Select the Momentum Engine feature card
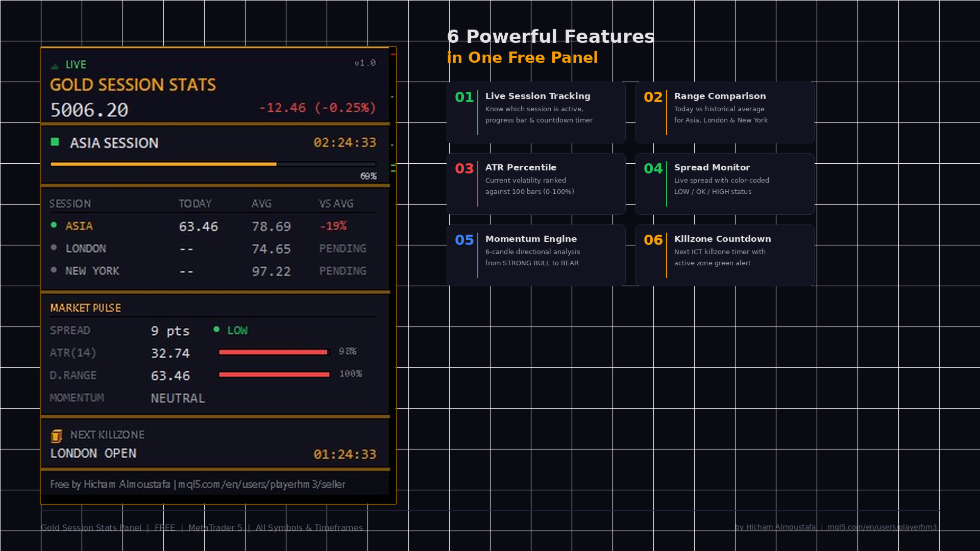 pos(536,255)
